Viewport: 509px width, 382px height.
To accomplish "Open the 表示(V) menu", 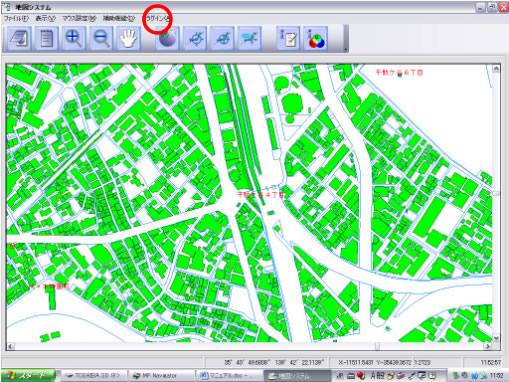I will click(45, 18).
